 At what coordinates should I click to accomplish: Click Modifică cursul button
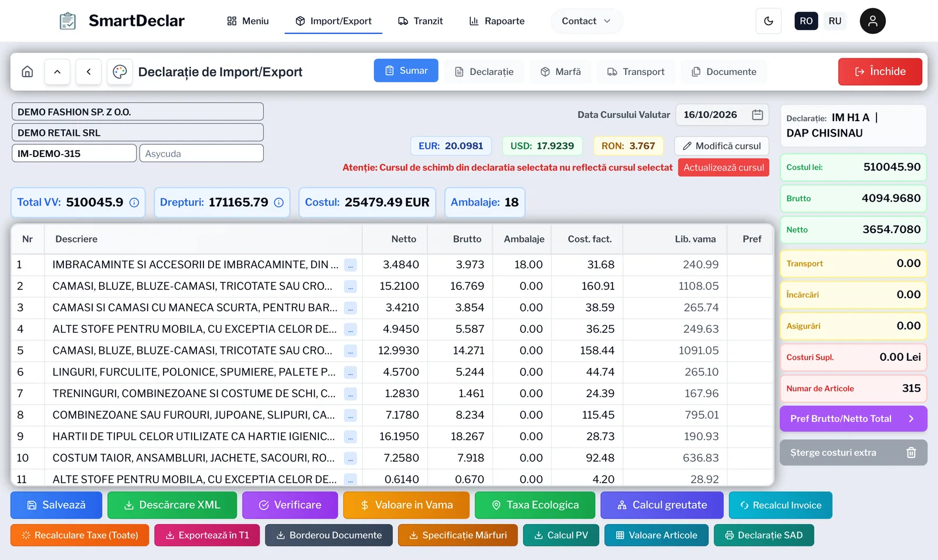(722, 146)
